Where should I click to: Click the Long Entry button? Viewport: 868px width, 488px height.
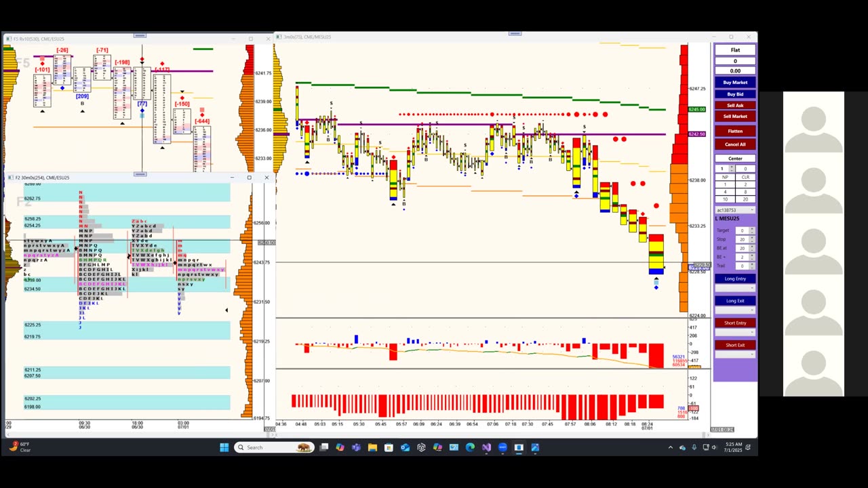(735, 279)
